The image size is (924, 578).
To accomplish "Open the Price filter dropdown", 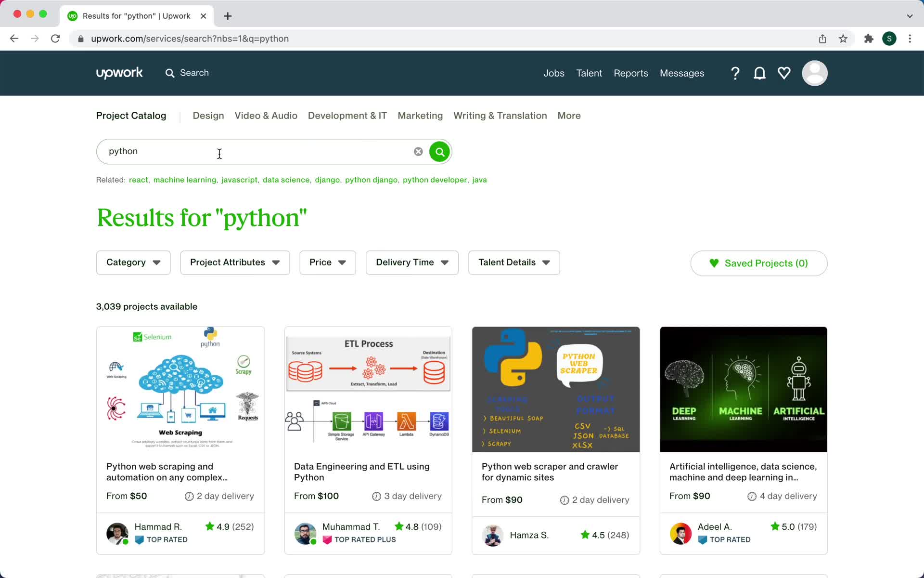I will pos(328,263).
